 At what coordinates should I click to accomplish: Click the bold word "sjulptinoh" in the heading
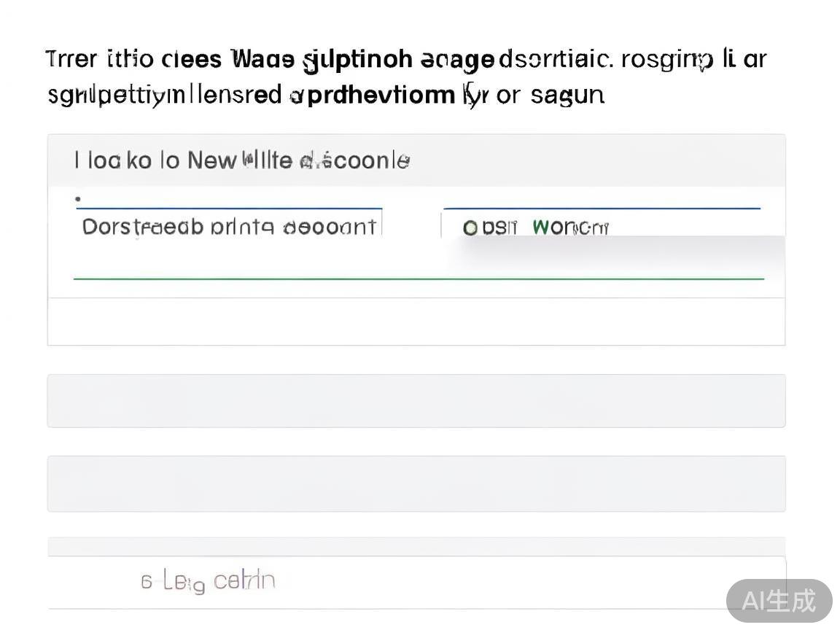[357, 60]
